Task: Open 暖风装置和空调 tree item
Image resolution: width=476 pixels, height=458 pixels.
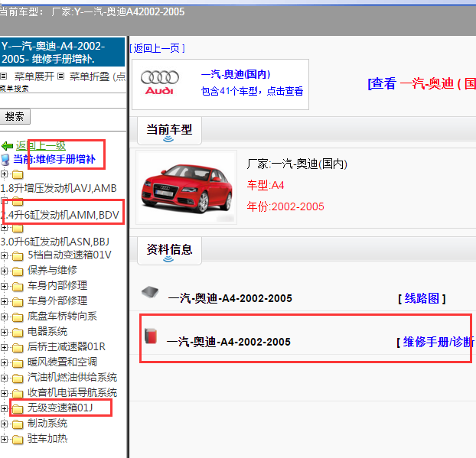Action: tap(62, 362)
